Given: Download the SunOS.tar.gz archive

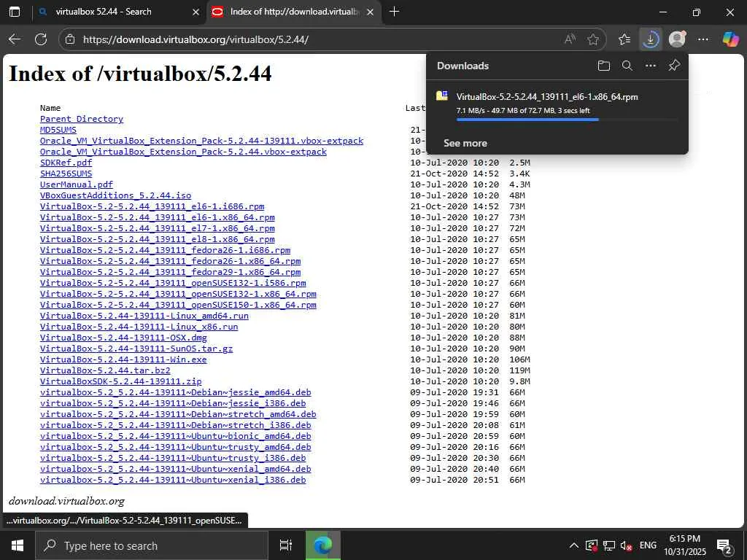Looking at the screenshot, I should pyautogui.click(x=136, y=349).
